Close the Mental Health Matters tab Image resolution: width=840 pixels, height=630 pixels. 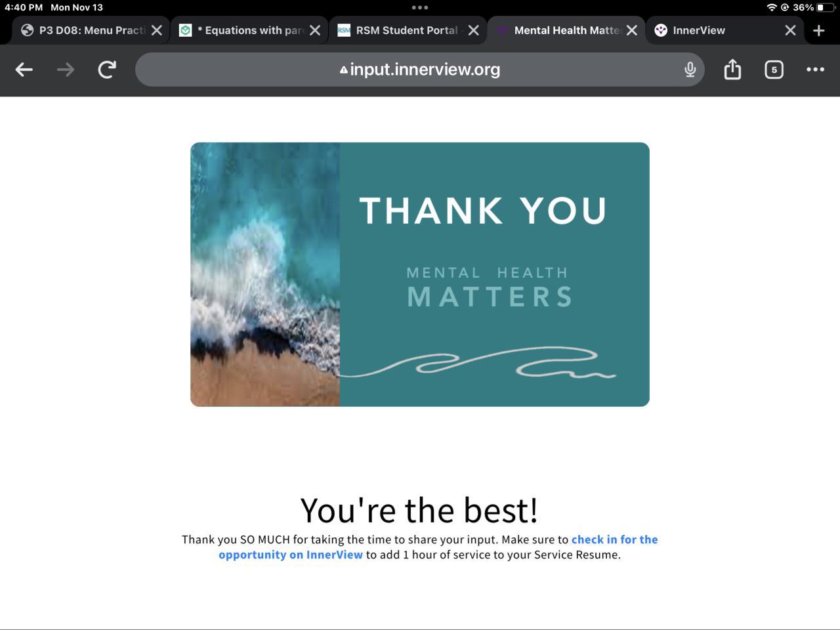(632, 30)
